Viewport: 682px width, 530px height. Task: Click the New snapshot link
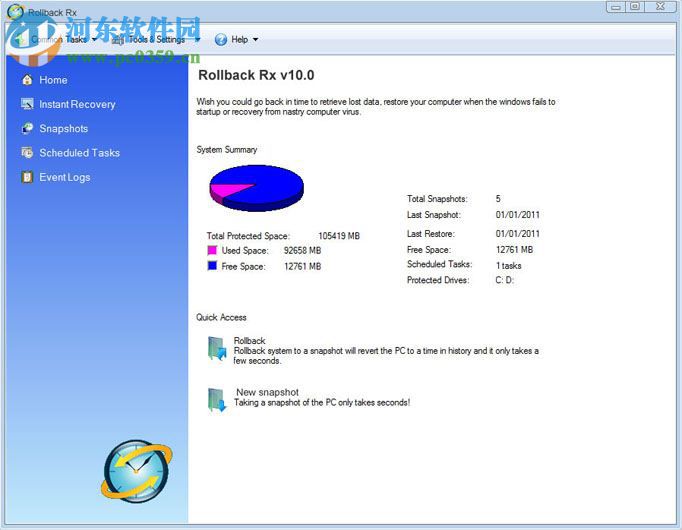coord(267,392)
